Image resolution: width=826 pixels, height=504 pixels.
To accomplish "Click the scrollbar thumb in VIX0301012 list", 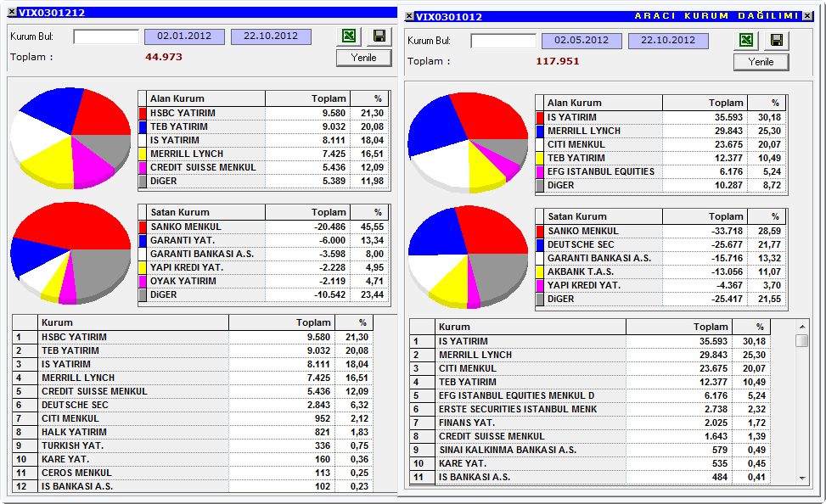I will (x=801, y=341).
